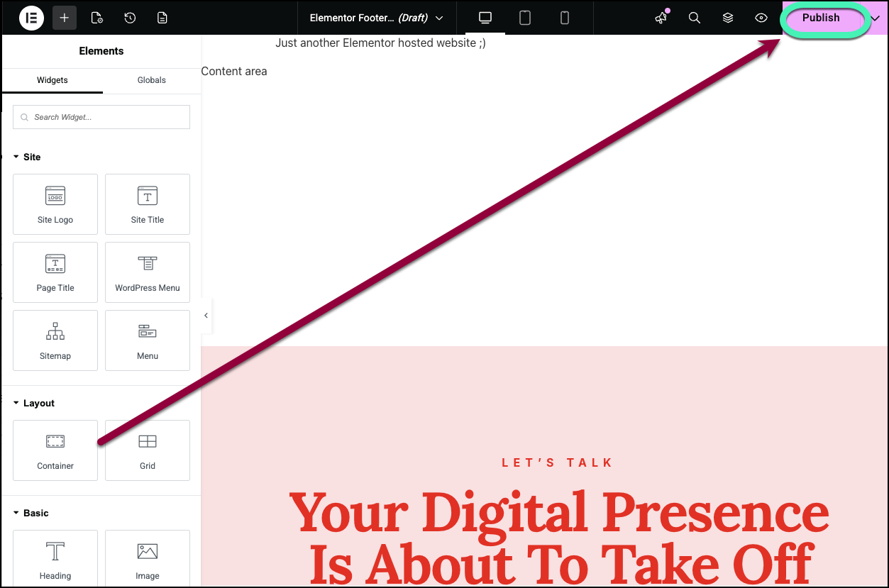Click the Publish button
This screenshot has width=889, height=588.
(821, 18)
